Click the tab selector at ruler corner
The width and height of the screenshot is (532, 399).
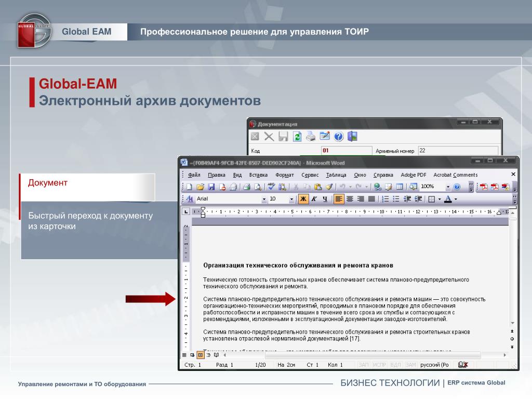pos(185,212)
